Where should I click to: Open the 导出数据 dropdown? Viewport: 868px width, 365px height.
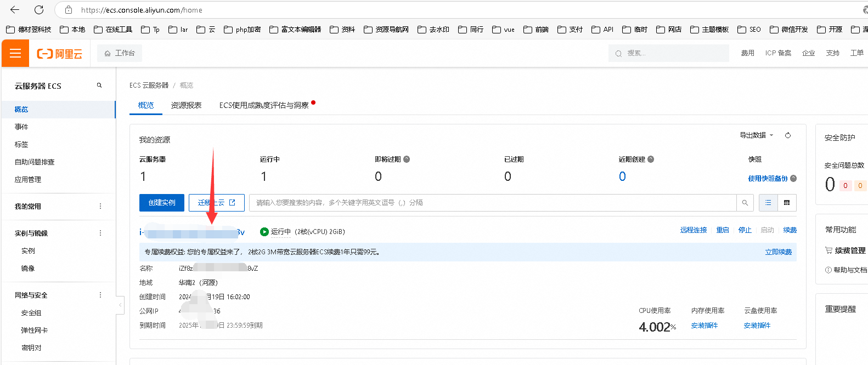pyautogui.click(x=757, y=135)
